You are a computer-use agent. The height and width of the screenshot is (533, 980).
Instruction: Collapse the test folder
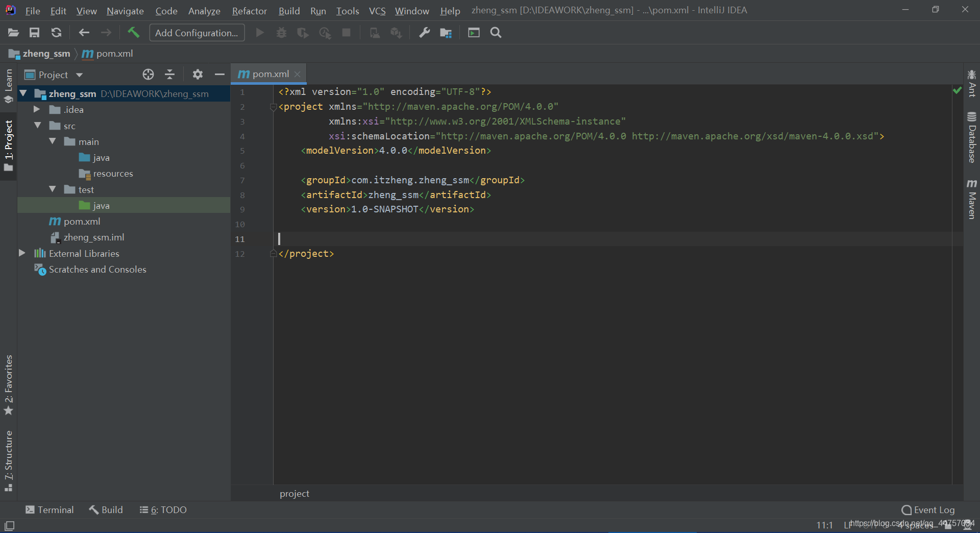[53, 189]
